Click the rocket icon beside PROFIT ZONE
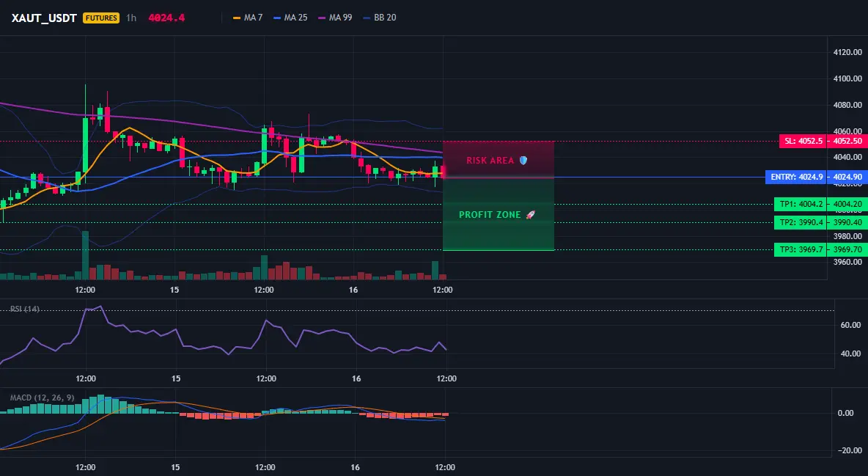This screenshot has width=868, height=476. point(530,214)
